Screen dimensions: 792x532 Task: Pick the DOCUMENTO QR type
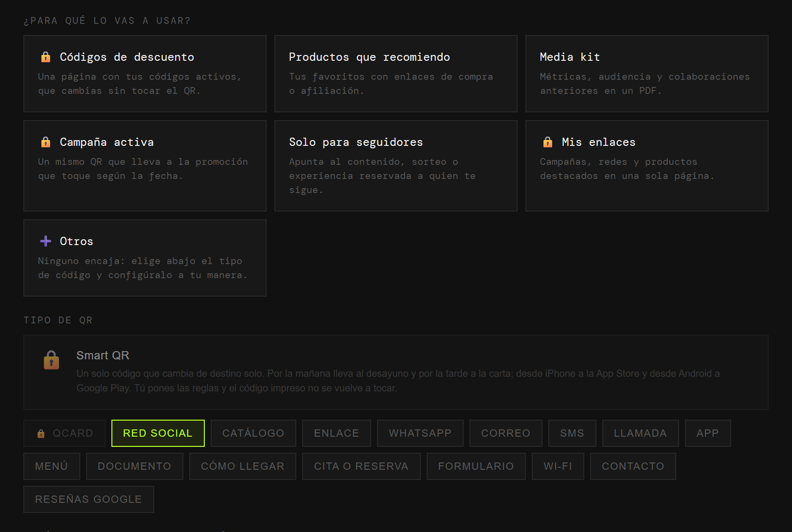[x=135, y=466]
